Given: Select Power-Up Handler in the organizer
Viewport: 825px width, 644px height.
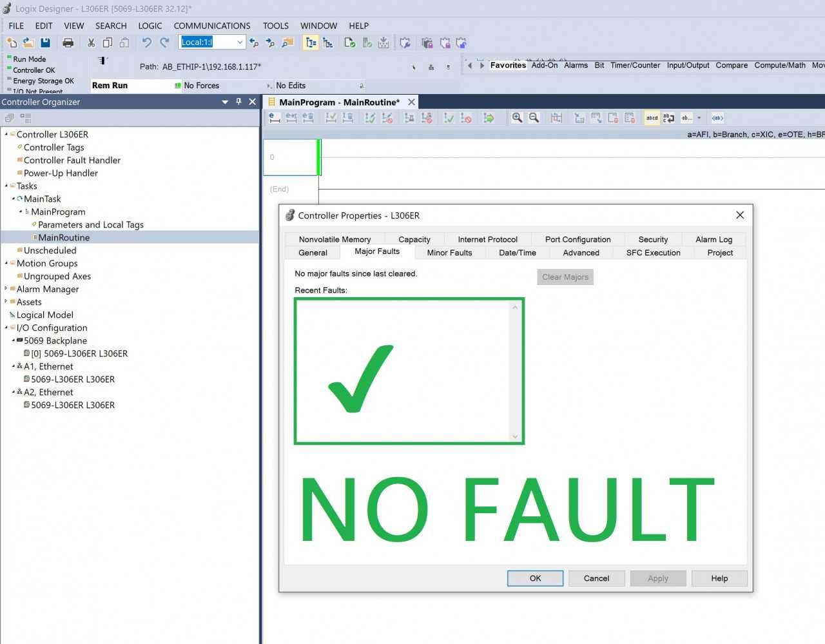Looking at the screenshot, I should [61, 173].
